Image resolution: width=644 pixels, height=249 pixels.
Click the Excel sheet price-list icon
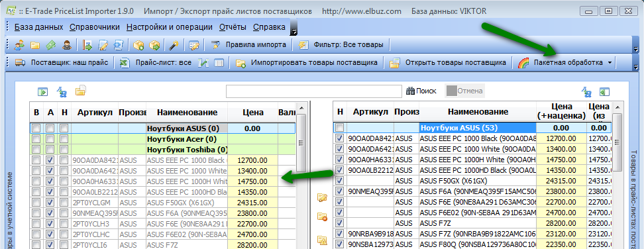[x=124, y=63]
